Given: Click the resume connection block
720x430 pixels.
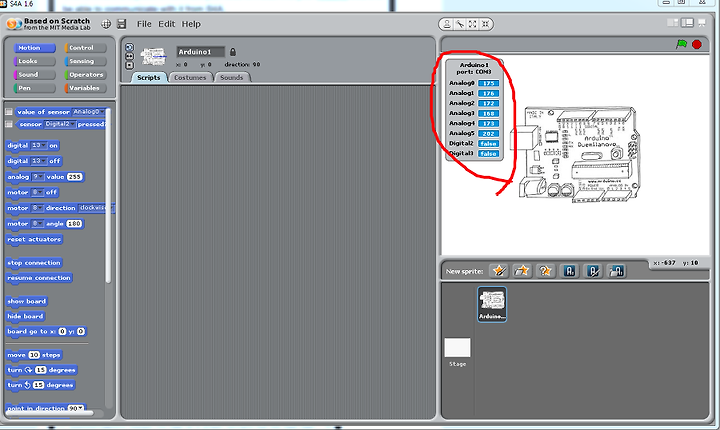Looking at the screenshot, I should click(x=39, y=278).
